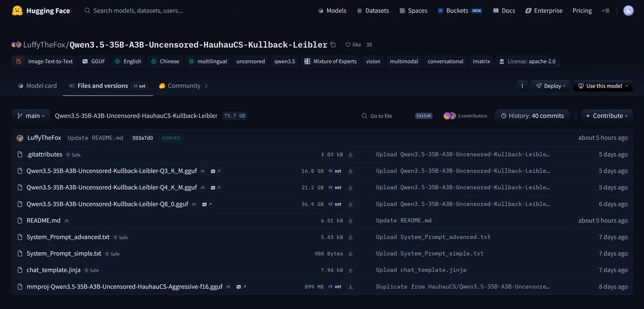The width and height of the screenshot is (644, 309).
Task: Click the uncensored tag
Action: pyautogui.click(x=251, y=61)
